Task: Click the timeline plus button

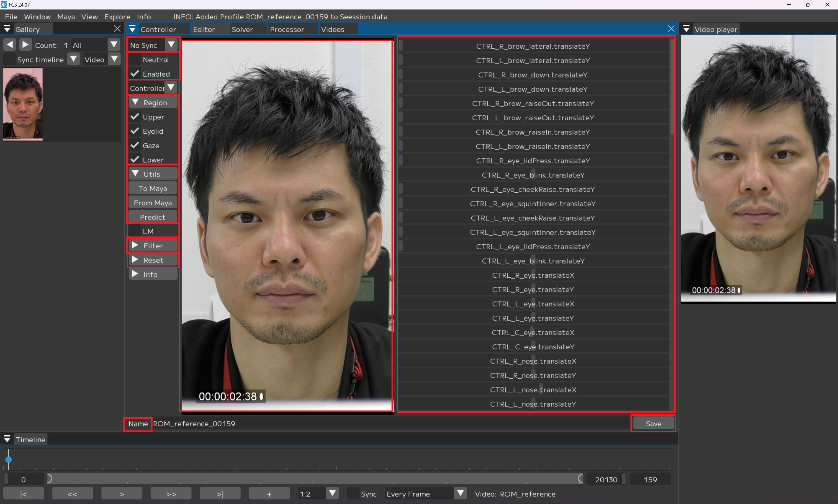Action: pyautogui.click(x=269, y=494)
